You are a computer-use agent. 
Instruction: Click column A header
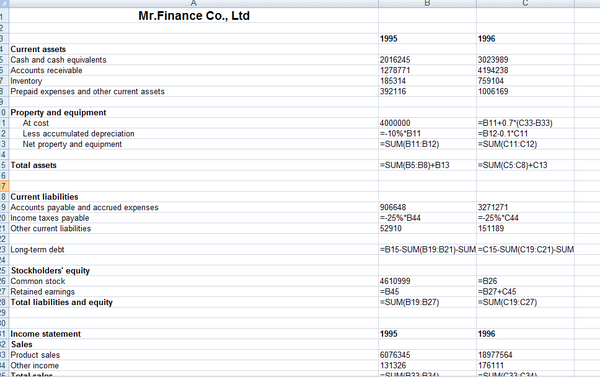tap(194, 3)
